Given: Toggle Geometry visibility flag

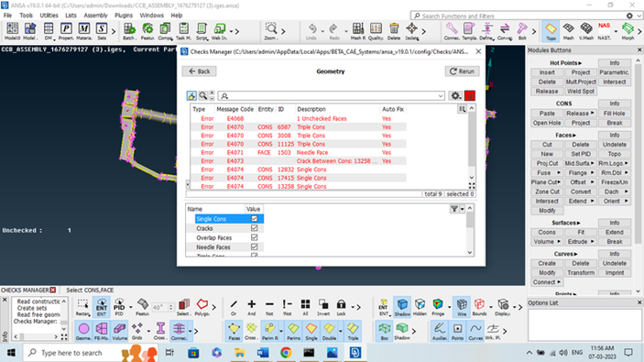Looking at the screenshot, I should point(83,331).
